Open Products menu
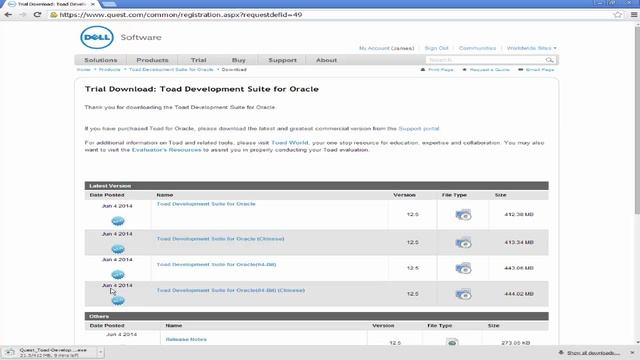The height and width of the screenshot is (360, 640). pyautogui.click(x=152, y=60)
